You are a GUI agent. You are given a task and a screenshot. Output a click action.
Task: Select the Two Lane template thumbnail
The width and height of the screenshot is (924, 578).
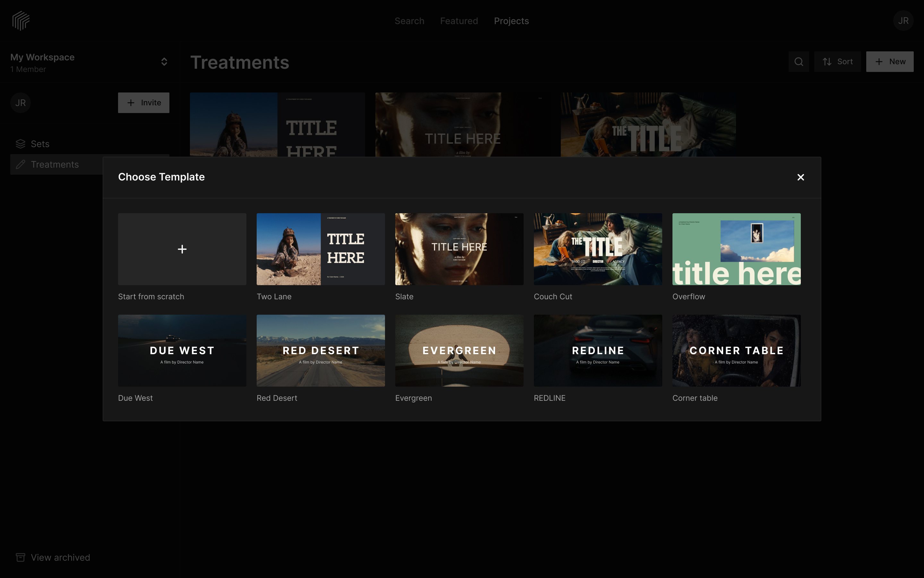[321, 249]
